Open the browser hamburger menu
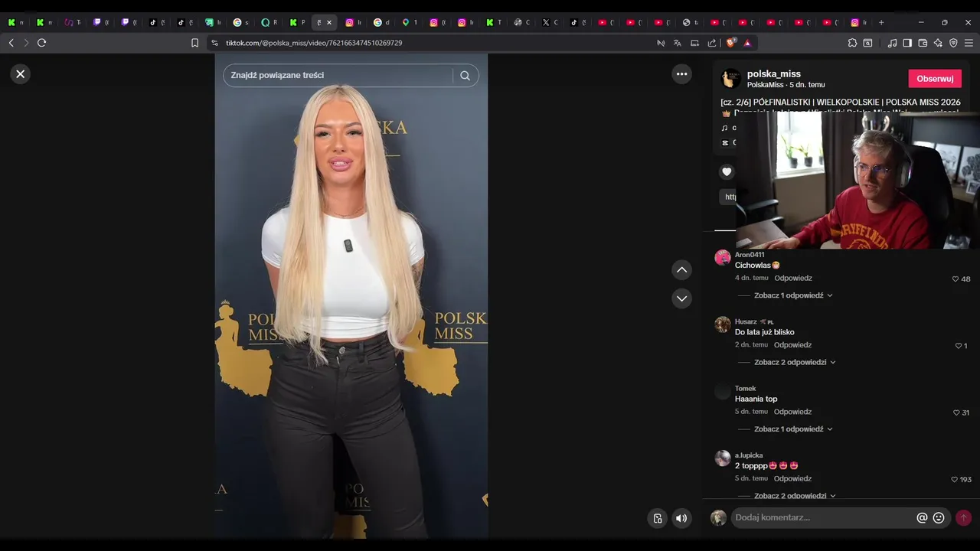The width and height of the screenshot is (980, 551). pos(969,43)
